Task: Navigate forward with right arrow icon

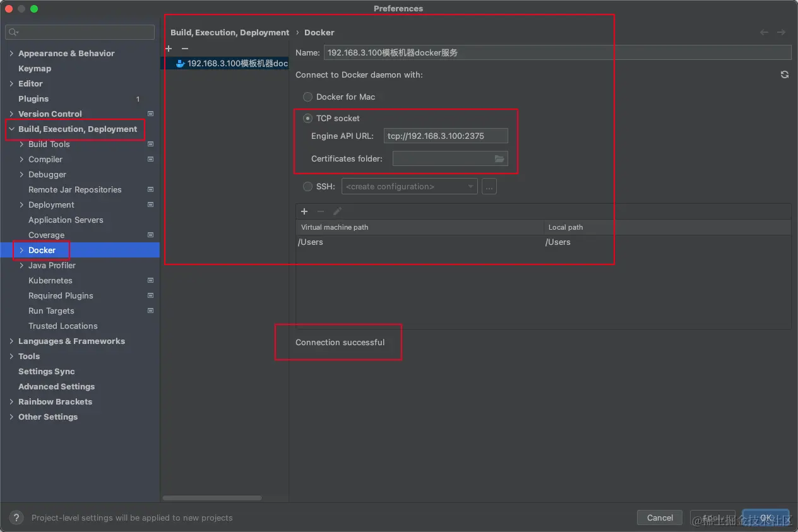Action: tap(781, 32)
